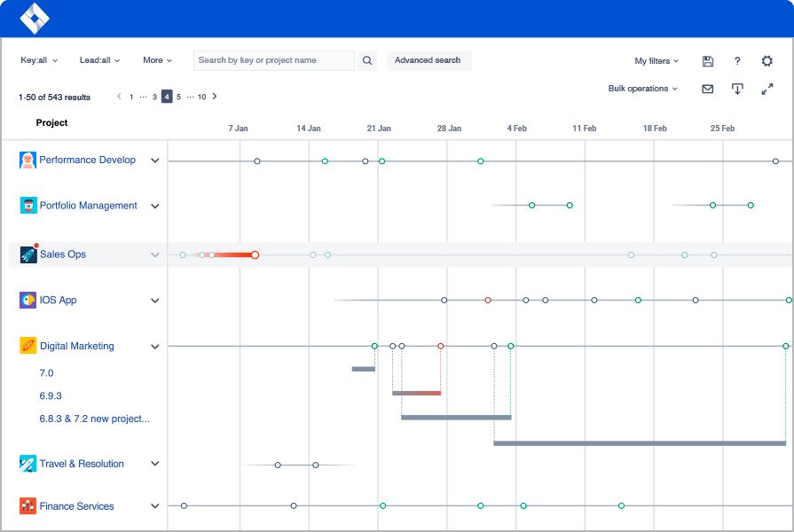The height and width of the screenshot is (532, 794).
Task: Open the Lead:all filter dropdown
Action: 99,60
